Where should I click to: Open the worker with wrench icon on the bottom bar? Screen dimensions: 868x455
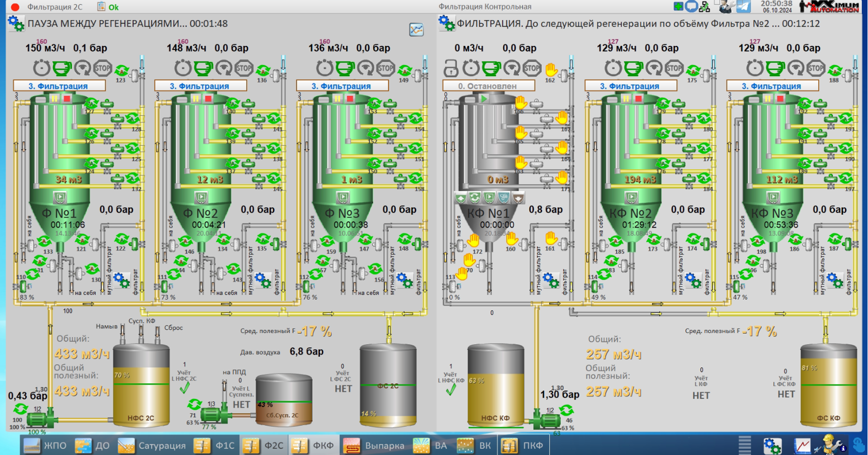tap(831, 445)
